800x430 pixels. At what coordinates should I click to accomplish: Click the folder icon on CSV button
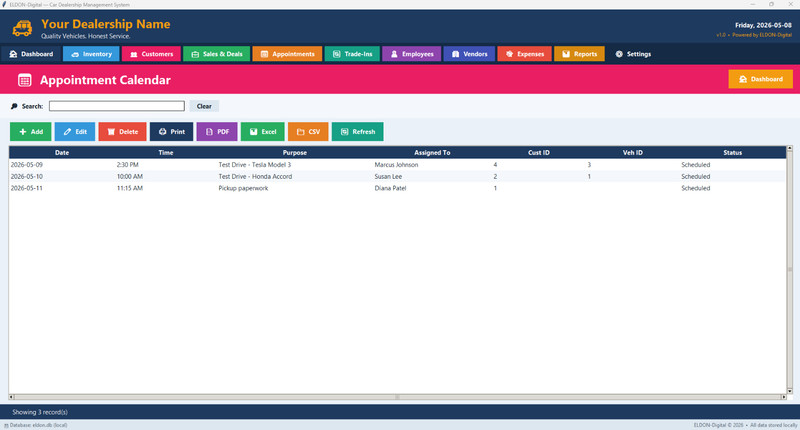pos(301,132)
